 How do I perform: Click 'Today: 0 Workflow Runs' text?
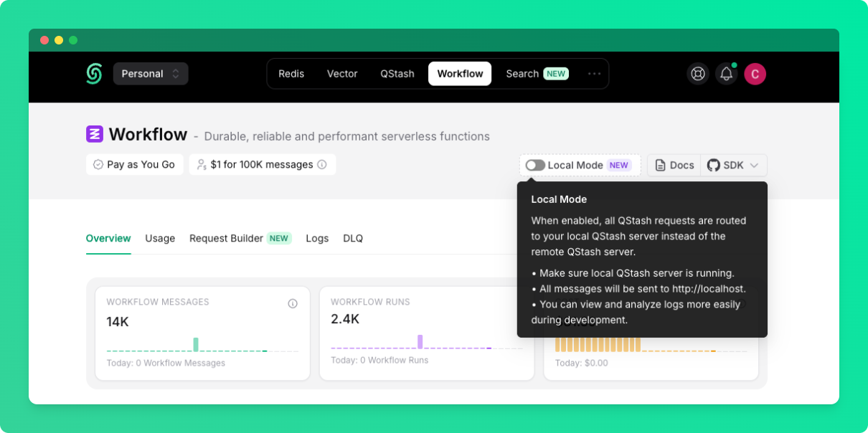(x=379, y=360)
